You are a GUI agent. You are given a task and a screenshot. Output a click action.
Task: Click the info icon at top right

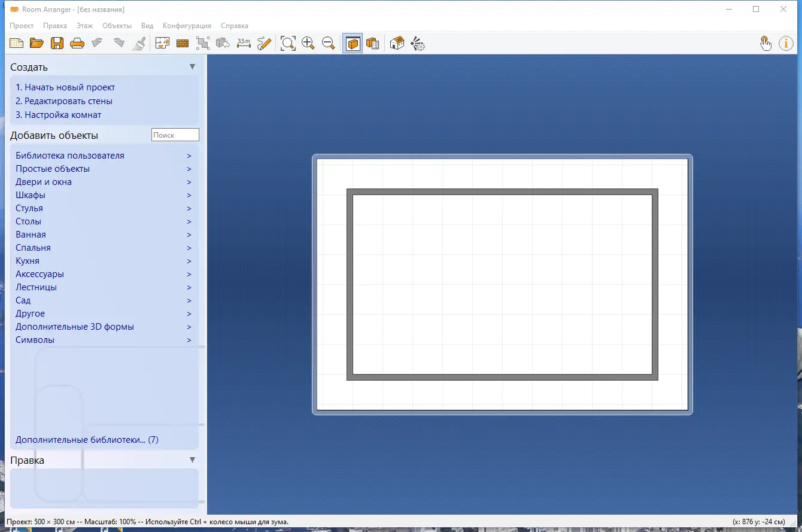(x=786, y=43)
